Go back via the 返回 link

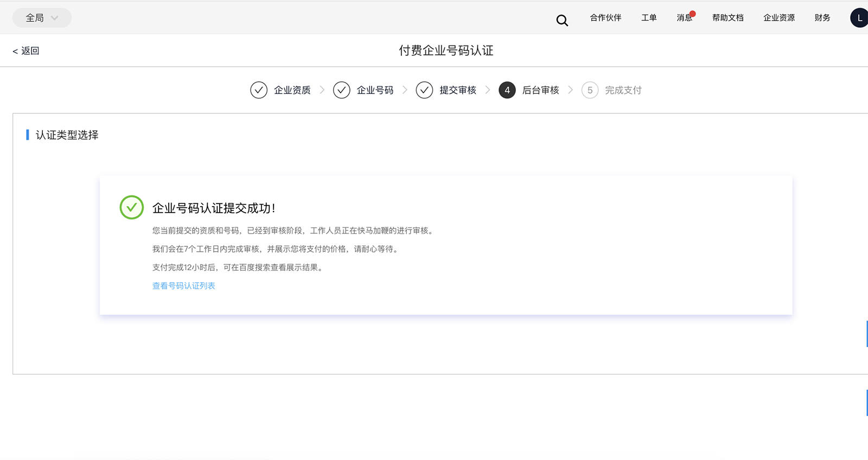coord(26,51)
